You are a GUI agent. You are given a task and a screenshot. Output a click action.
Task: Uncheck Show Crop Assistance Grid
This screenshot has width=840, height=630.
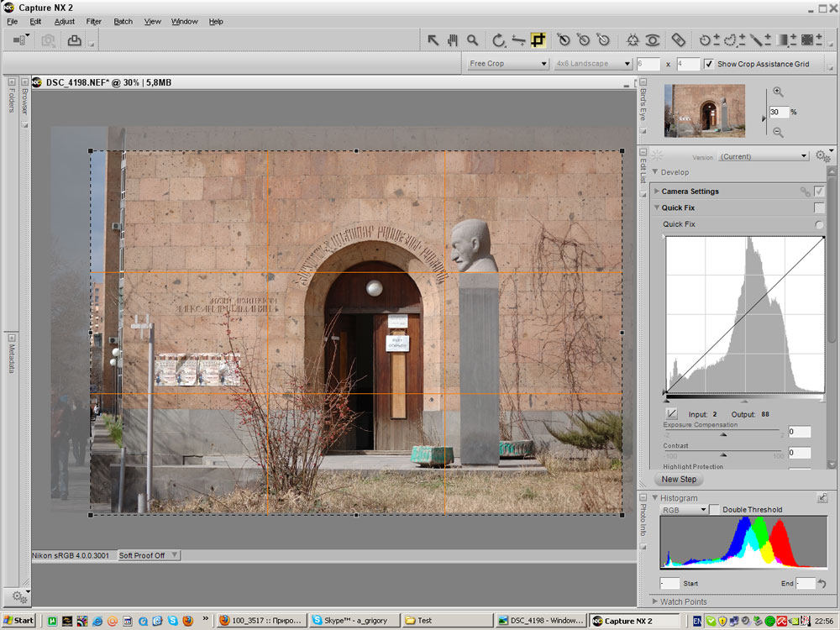709,64
